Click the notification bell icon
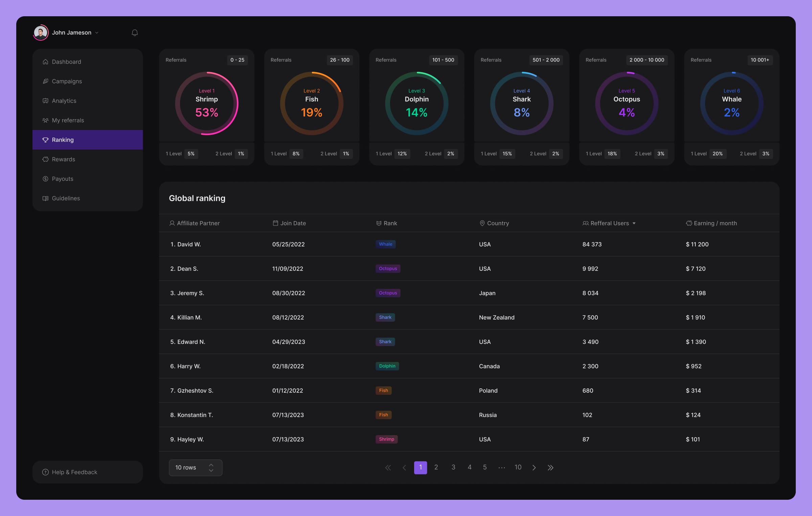The width and height of the screenshot is (812, 516). pos(135,33)
